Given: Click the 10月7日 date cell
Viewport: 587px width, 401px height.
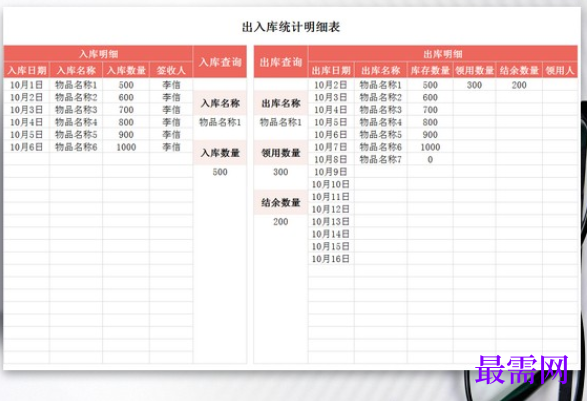Looking at the screenshot, I should (x=331, y=147).
